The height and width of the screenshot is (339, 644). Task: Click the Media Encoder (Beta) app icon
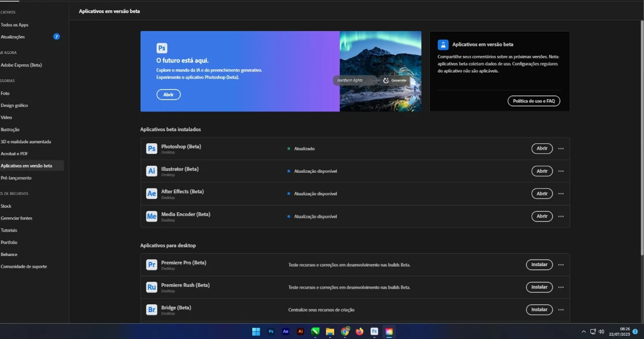[x=152, y=216]
